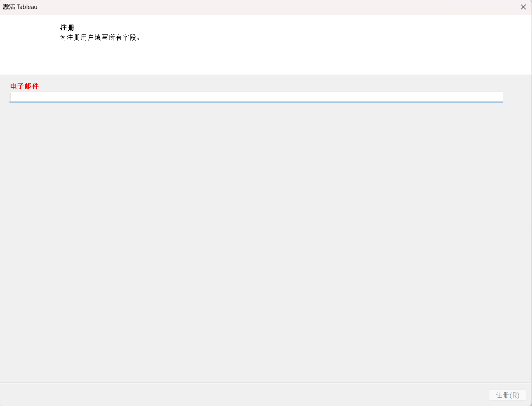532x406 pixels.
Task: Click the bold 注册 heading
Action: (x=67, y=27)
